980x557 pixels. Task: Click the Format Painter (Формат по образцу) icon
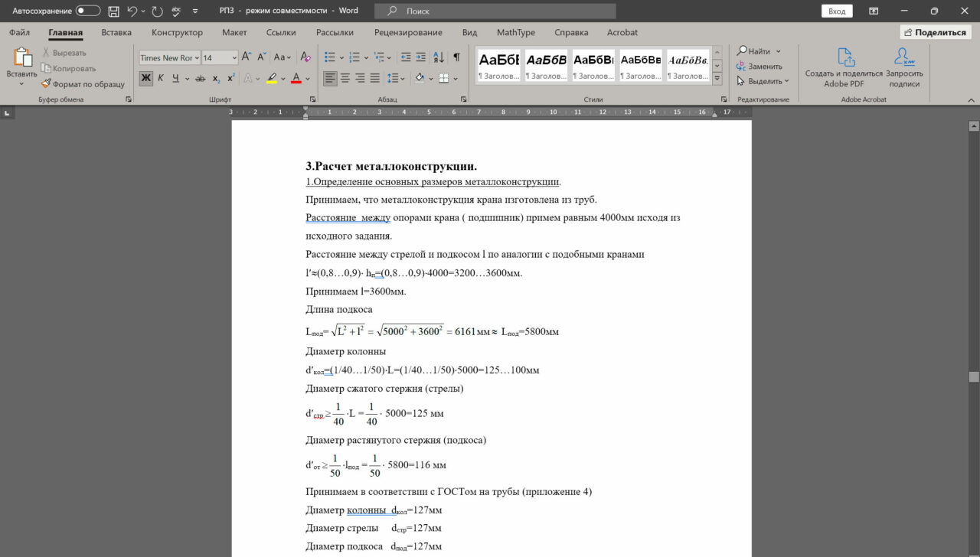pyautogui.click(x=47, y=84)
